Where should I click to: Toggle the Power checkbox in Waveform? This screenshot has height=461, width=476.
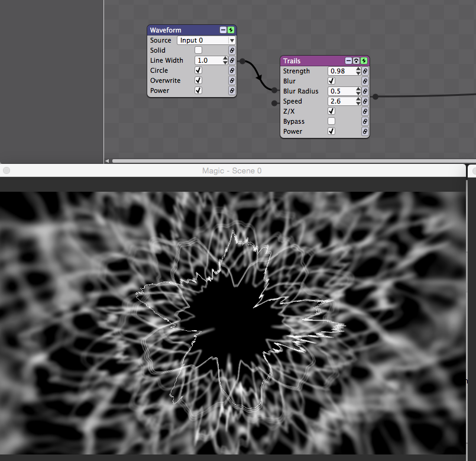click(198, 91)
